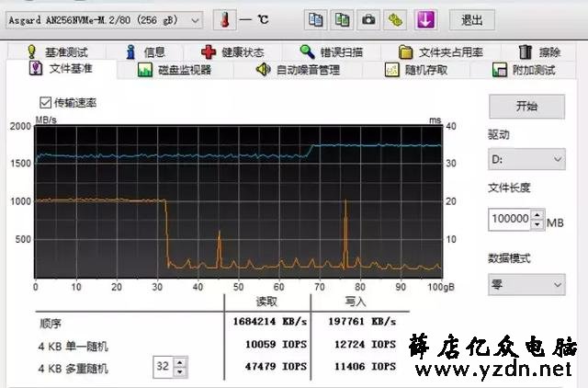Click the 文件长度 100000 input field
This screenshot has height=388, width=588.
click(509, 220)
